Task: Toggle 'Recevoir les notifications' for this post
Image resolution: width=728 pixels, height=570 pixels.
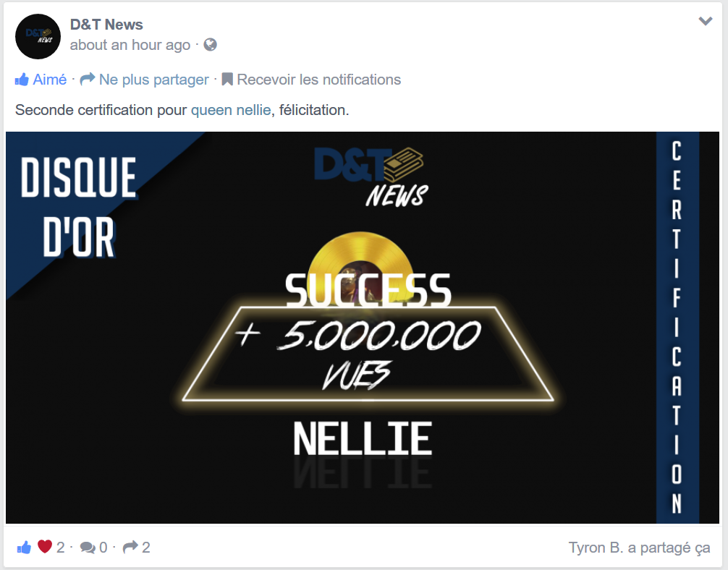Action: coord(318,80)
